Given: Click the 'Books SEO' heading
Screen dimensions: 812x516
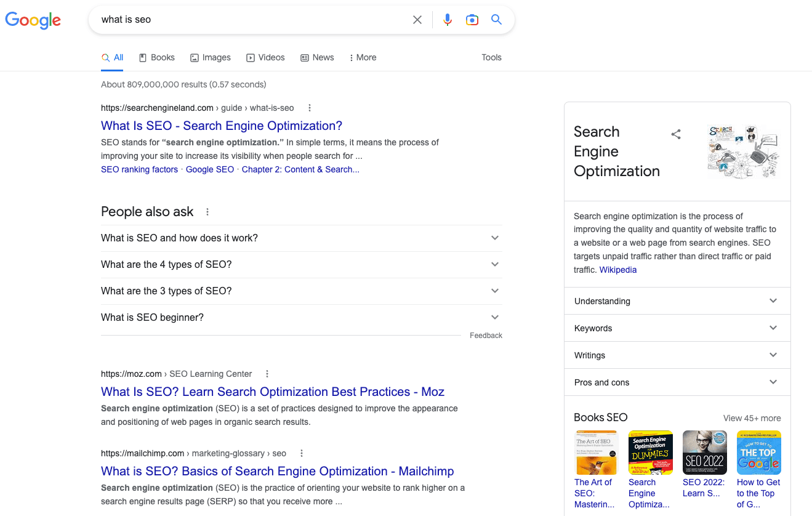Looking at the screenshot, I should [600, 417].
